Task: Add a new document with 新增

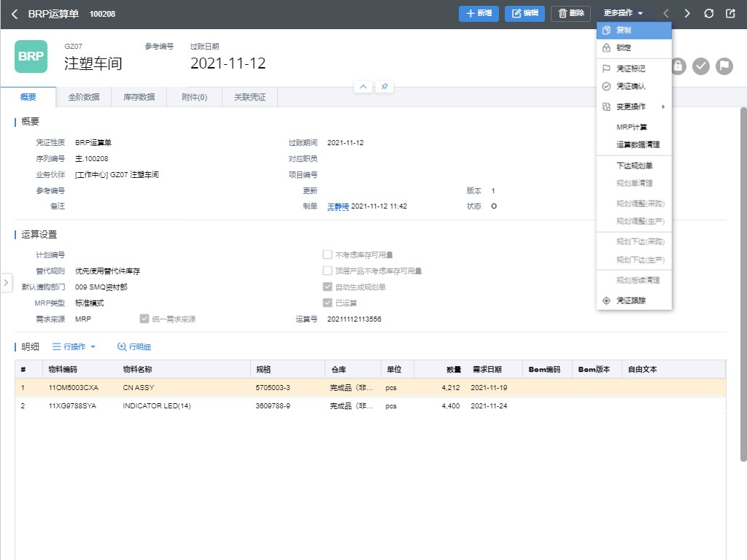Action: pos(479,13)
